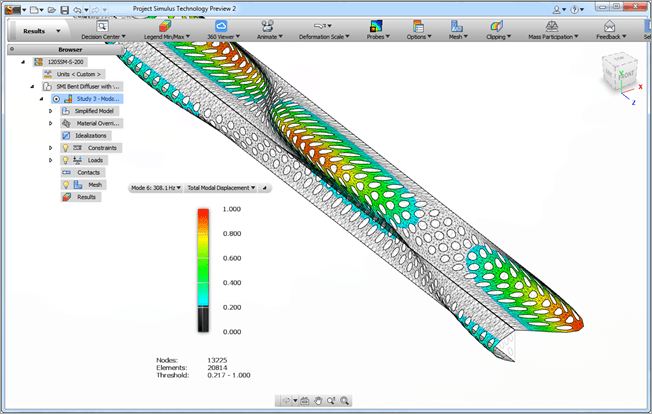652x414 pixels.
Task: Select the zoom tool in navigation bar
Action: pyautogui.click(x=331, y=401)
